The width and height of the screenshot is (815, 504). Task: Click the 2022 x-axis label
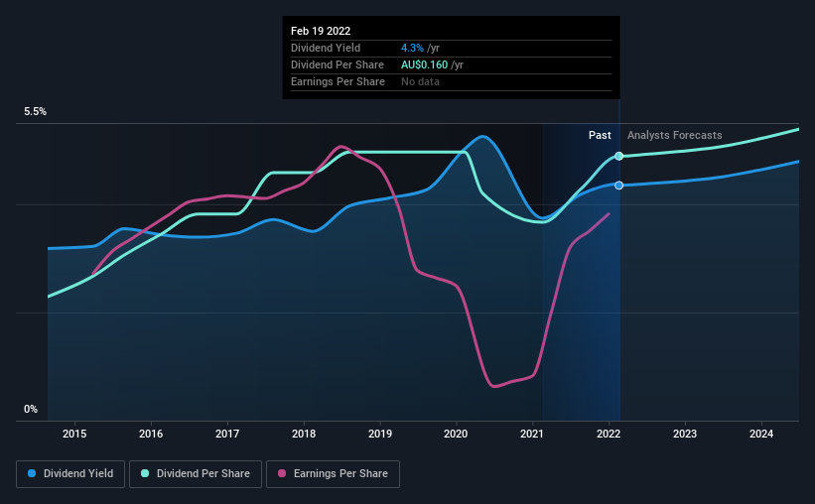point(609,434)
